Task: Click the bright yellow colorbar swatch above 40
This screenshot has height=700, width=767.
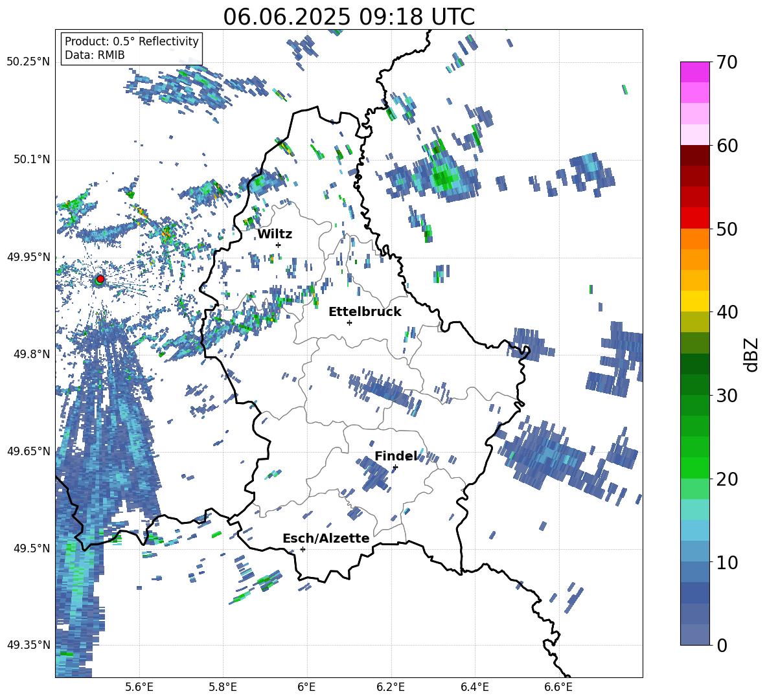Action: point(694,301)
